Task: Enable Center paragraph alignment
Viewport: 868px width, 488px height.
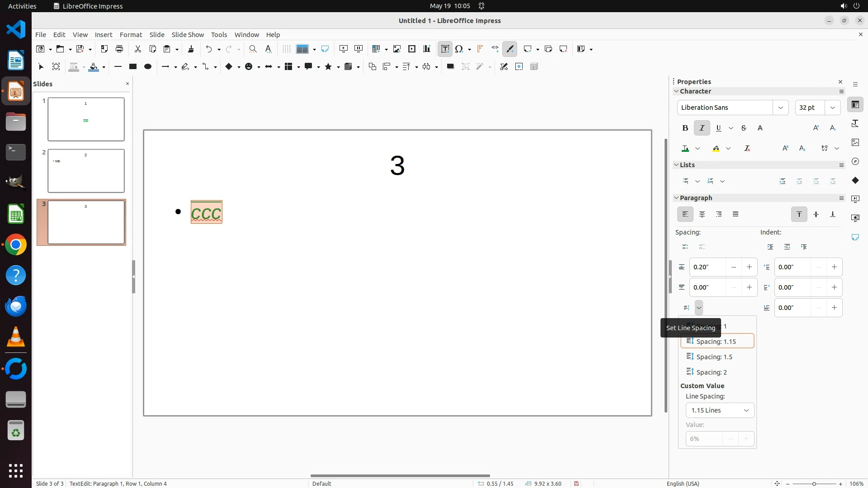Action: click(702, 215)
